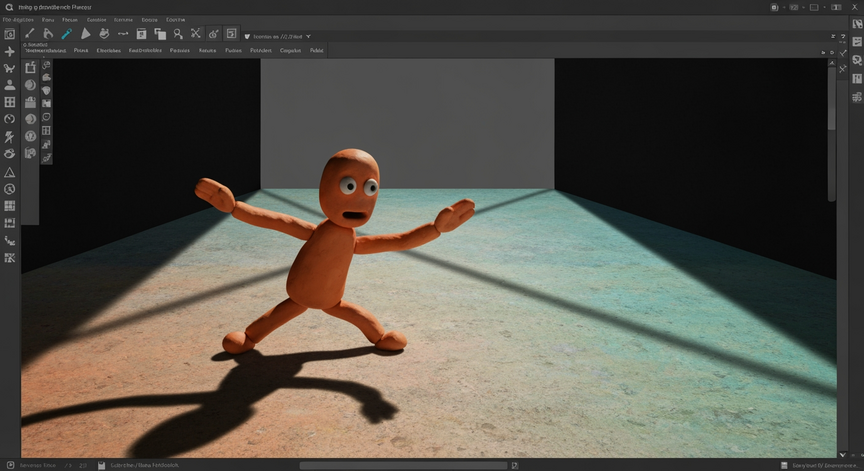Click the sliders settings icon in right sidebar
The height and width of the screenshot is (471, 864).
point(857,98)
